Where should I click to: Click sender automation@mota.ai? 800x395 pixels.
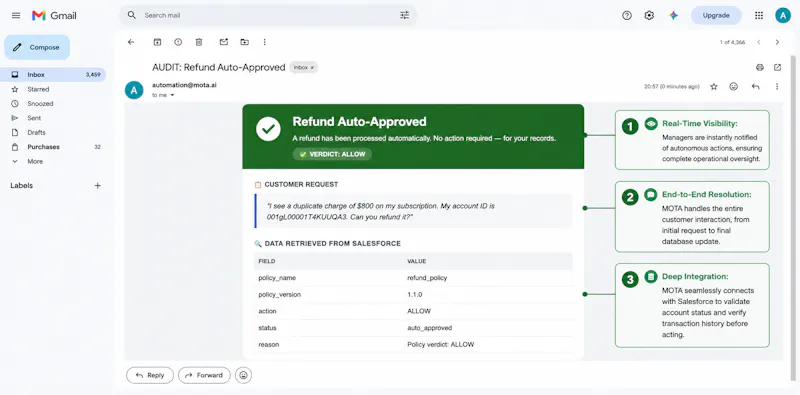click(184, 85)
